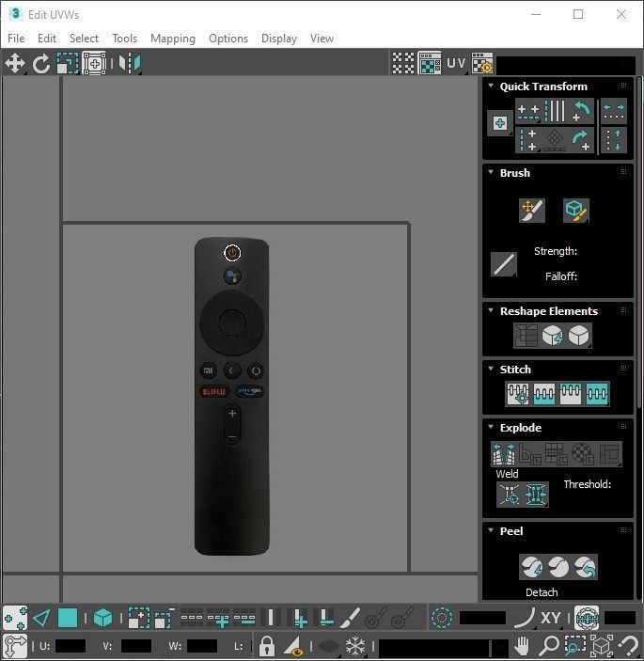
Task: Click the U coordinate input field
Action: click(71, 646)
